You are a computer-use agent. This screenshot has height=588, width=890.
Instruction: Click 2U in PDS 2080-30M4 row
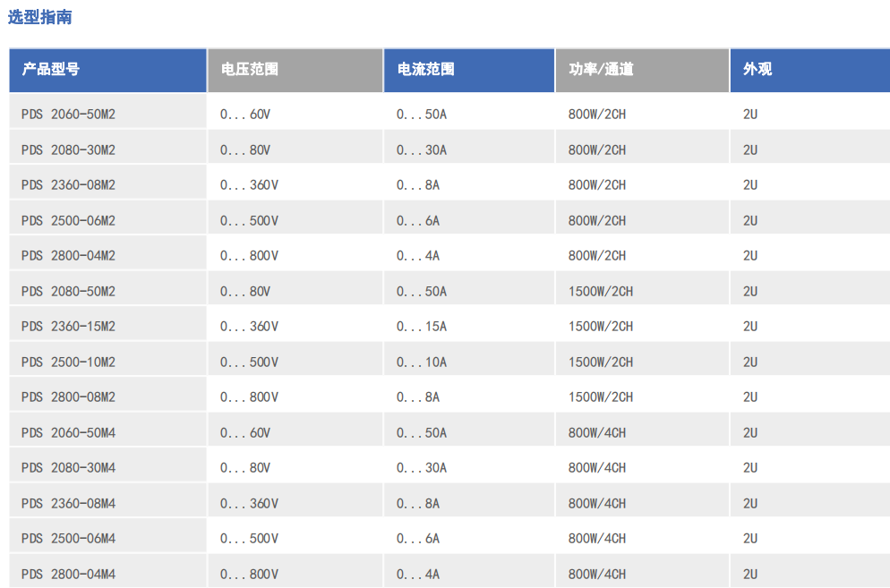(x=750, y=468)
